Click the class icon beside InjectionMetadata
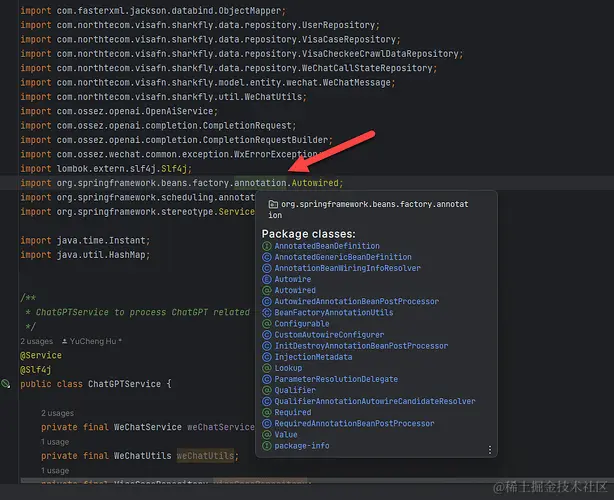614x500 pixels. [267, 357]
